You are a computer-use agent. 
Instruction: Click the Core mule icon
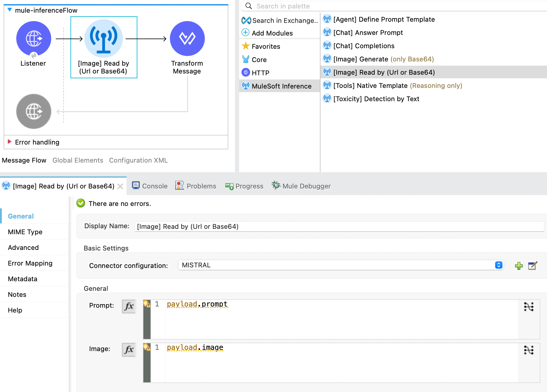tap(246, 59)
